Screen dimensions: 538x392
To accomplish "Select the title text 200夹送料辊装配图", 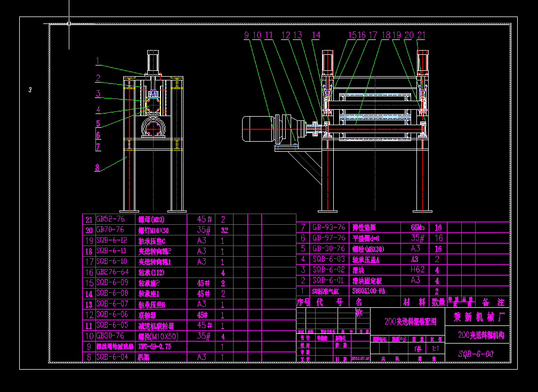I will [407, 322].
